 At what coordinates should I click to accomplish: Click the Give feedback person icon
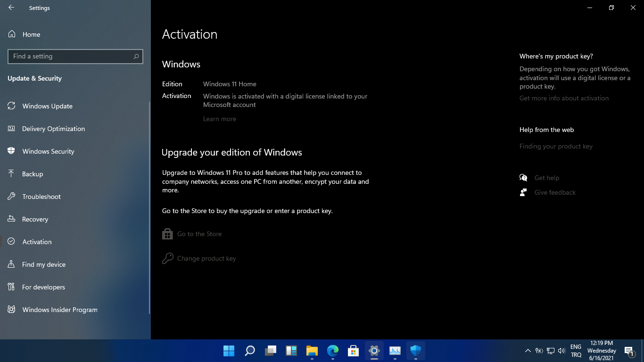click(x=523, y=192)
